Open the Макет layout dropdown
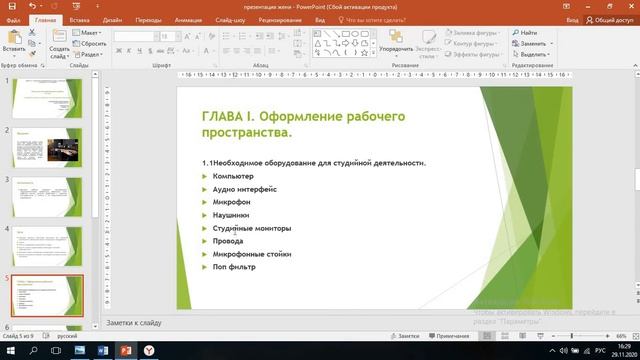 [87, 32]
